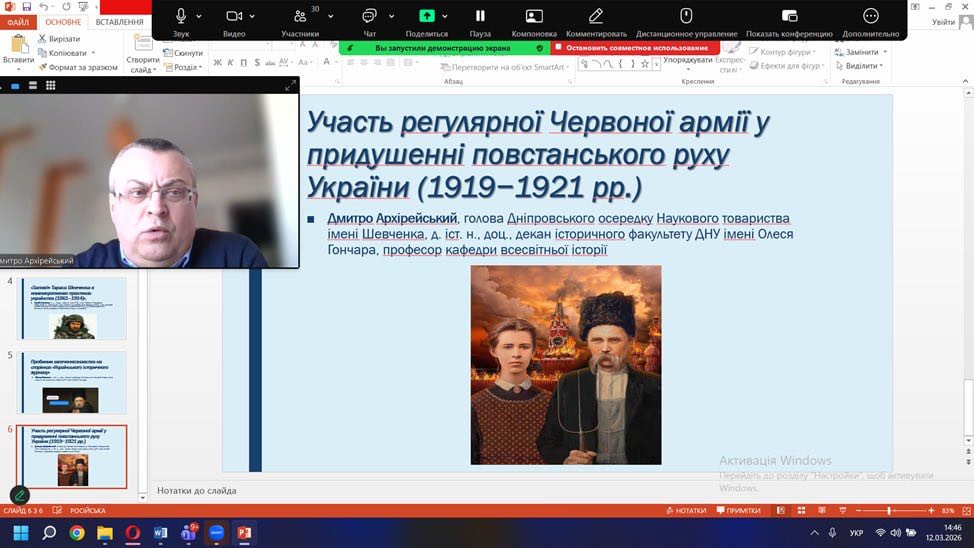Open Zoom Чат panel
974x548 pixels.
pyautogui.click(x=369, y=16)
